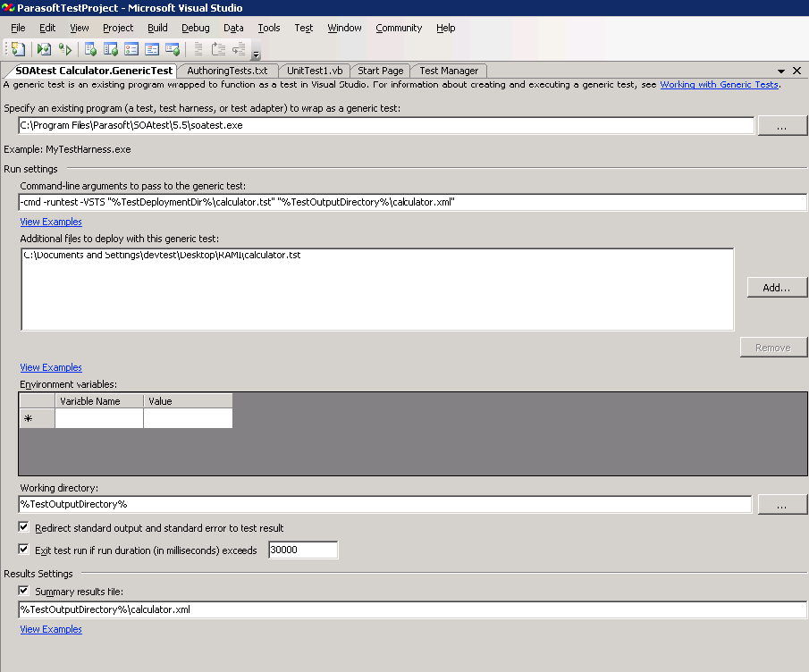Click the Add... button
Viewport: 809px width, 672px height.
777,288
